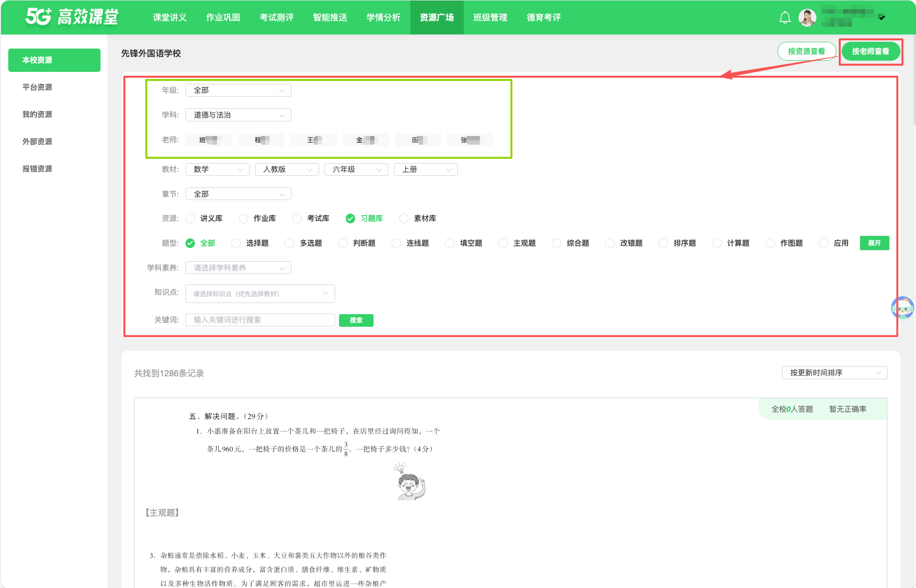Screen dimensions: 916x588
Task: Open the 教材 subject dropdown showing 数学
Action: point(218,169)
